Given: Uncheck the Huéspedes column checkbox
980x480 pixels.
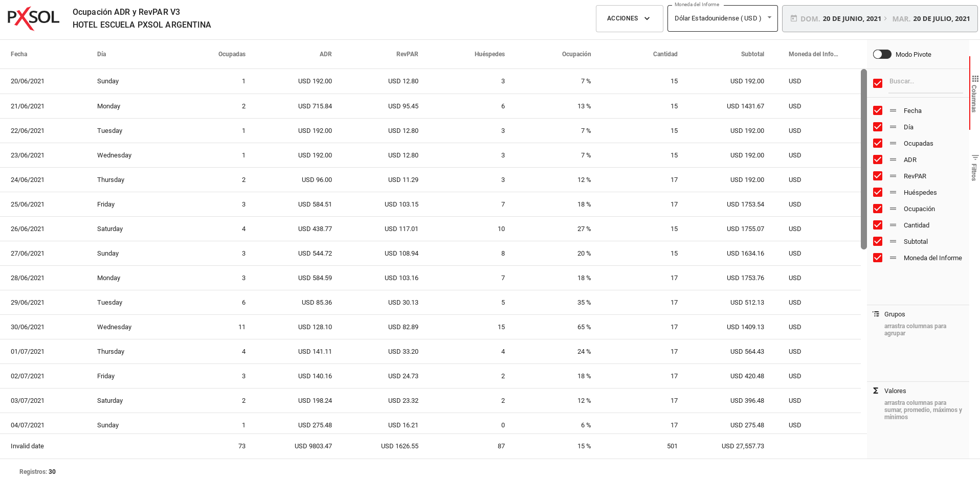Looking at the screenshot, I should point(878,192).
